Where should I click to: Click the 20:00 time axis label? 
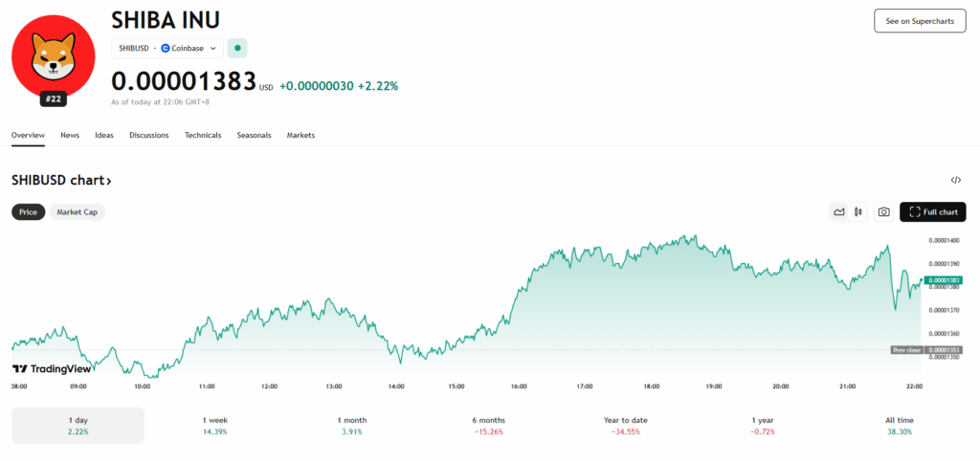[x=780, y=386]
